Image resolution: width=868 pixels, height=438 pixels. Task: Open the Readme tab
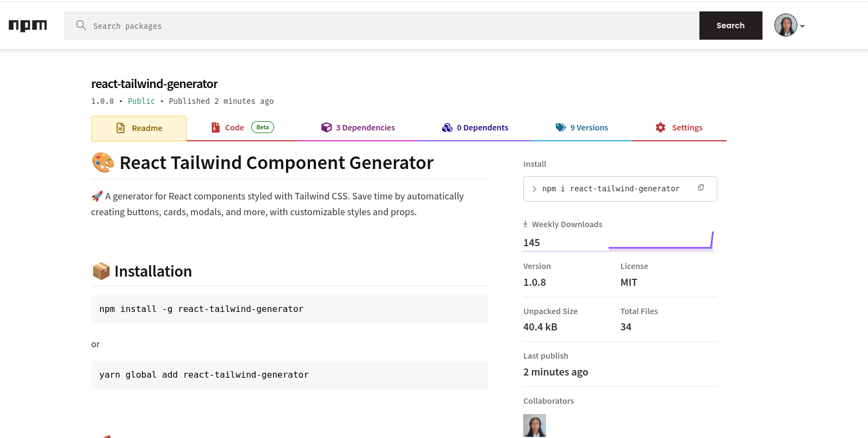[139, 128]
